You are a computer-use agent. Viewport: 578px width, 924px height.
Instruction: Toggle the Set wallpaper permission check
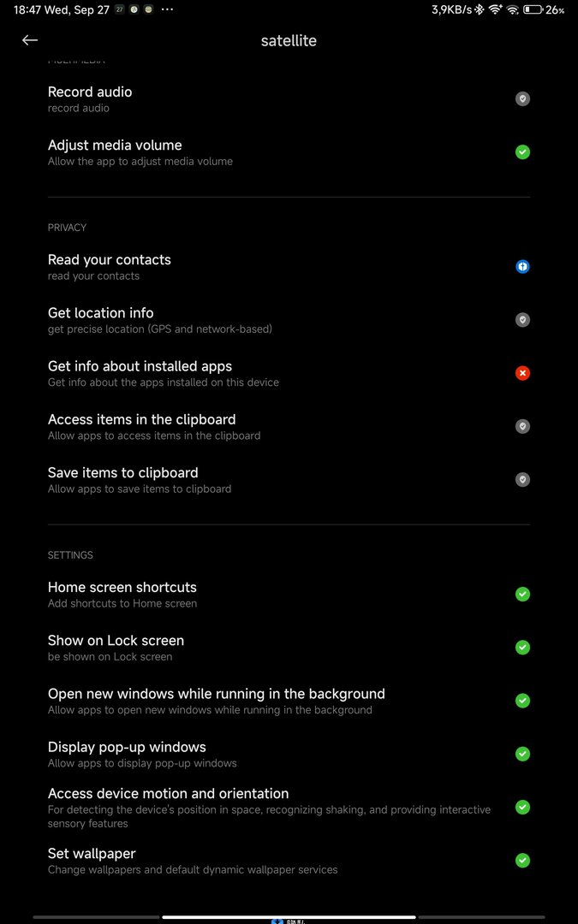522,861
